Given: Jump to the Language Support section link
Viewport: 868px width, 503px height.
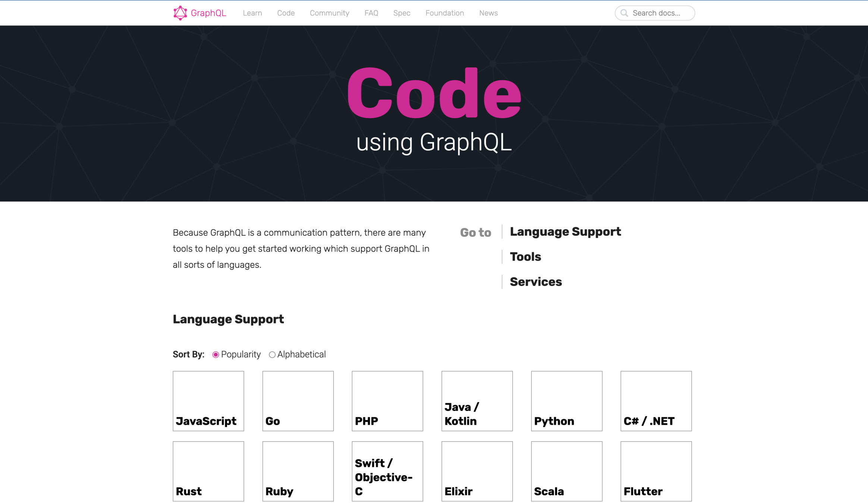Looking at the screenshot, I should 565,232.
